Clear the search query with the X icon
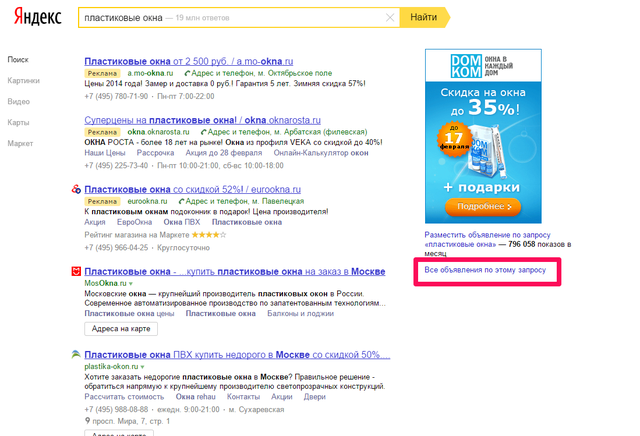This screenshot has width=640, height=436. 390,18
